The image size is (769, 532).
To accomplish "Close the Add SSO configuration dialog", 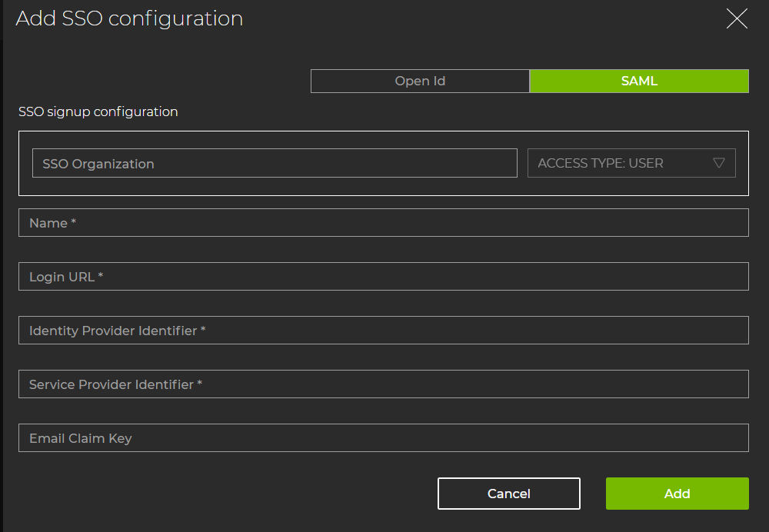I will coord(737,18).
